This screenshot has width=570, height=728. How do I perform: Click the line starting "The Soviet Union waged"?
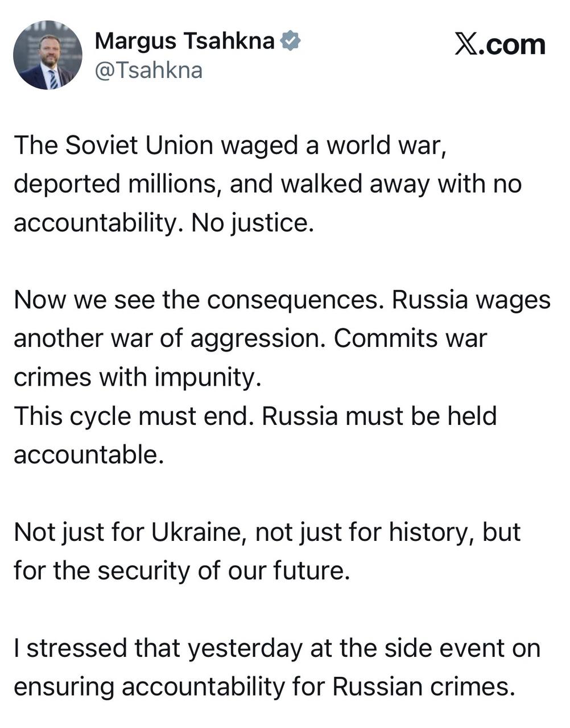click(228, 146)
